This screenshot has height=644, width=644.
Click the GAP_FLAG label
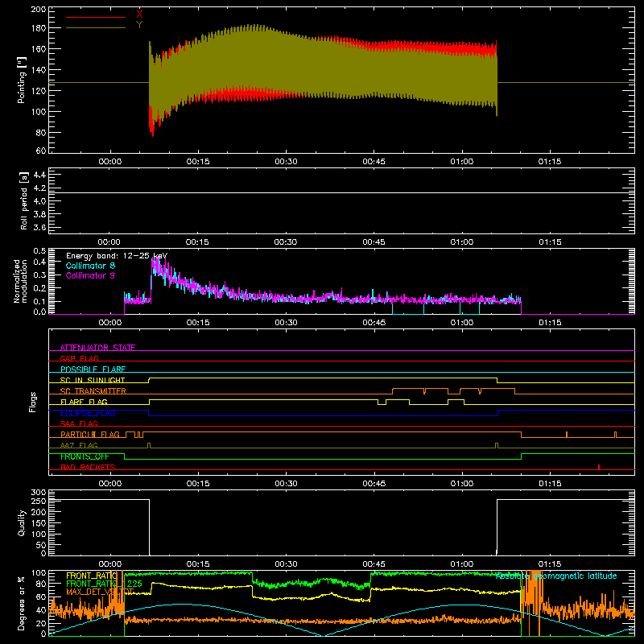[80, 358]
